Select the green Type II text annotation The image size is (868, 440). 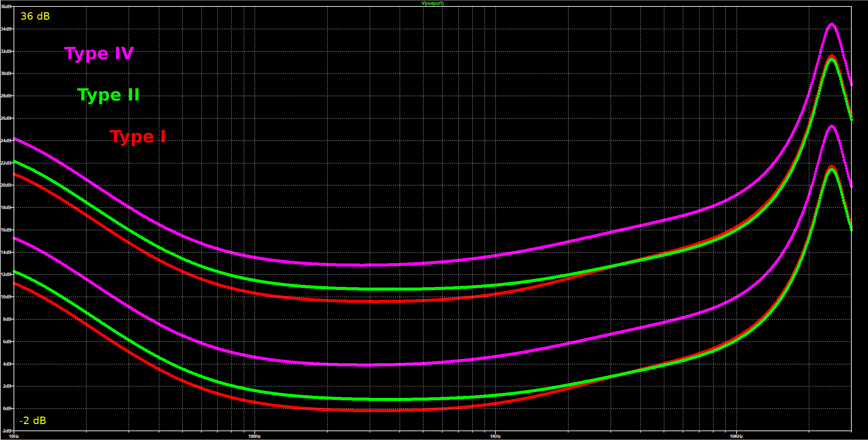coord(108,95)
